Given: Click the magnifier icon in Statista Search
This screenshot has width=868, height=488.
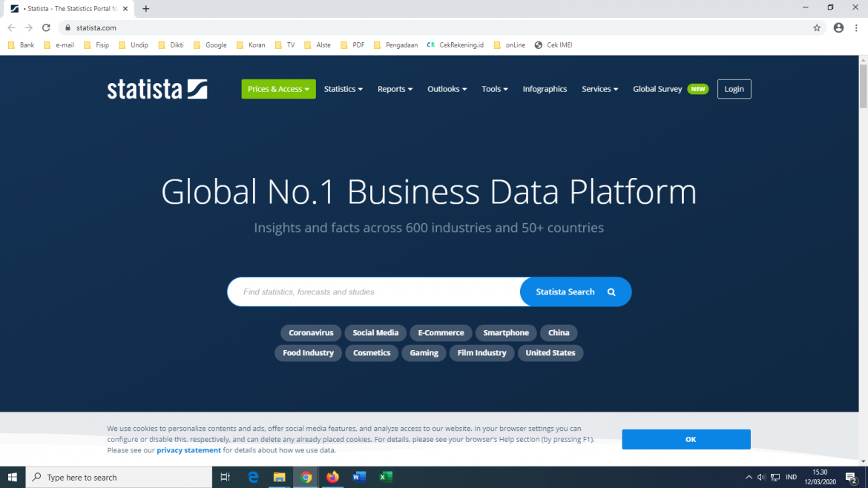Looking at the screenshot, I should [x=611, y=291].
